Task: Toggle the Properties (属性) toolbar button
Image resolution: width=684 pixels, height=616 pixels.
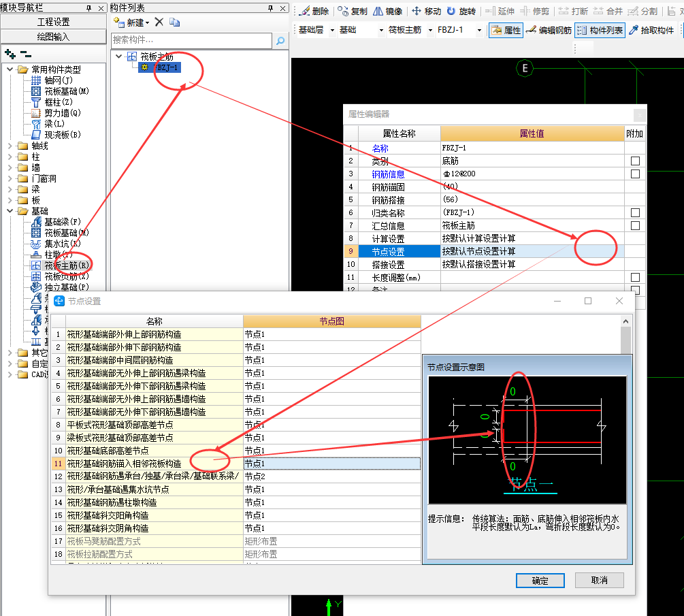Action: click(x=506, y=30)
